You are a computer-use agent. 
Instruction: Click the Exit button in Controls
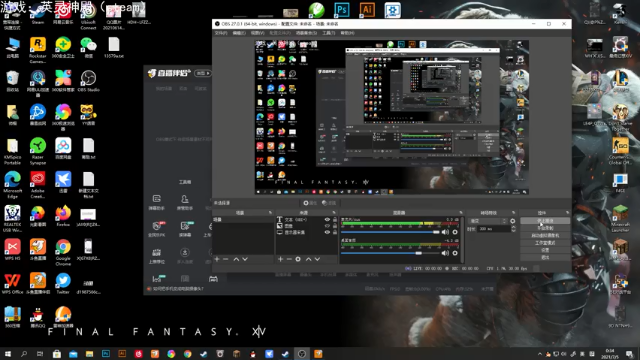545,258
